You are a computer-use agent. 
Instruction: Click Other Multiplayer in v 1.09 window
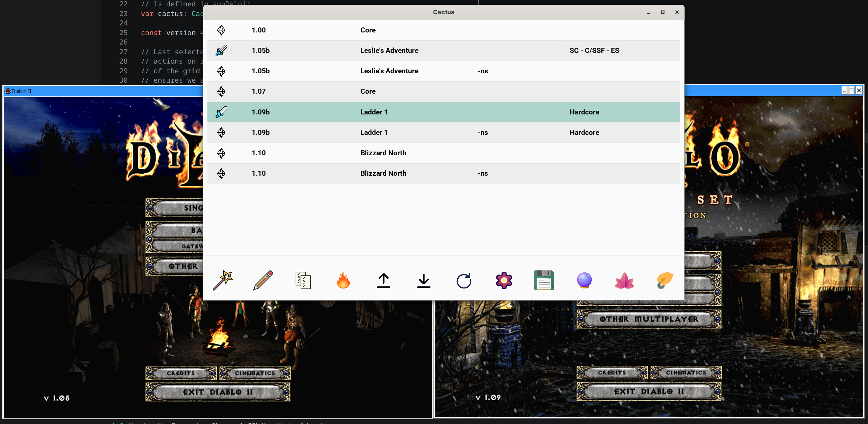tap(649, 319)
